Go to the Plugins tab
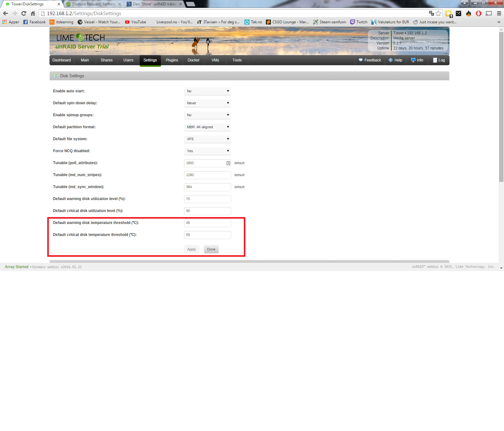 (x=172, y=60)
